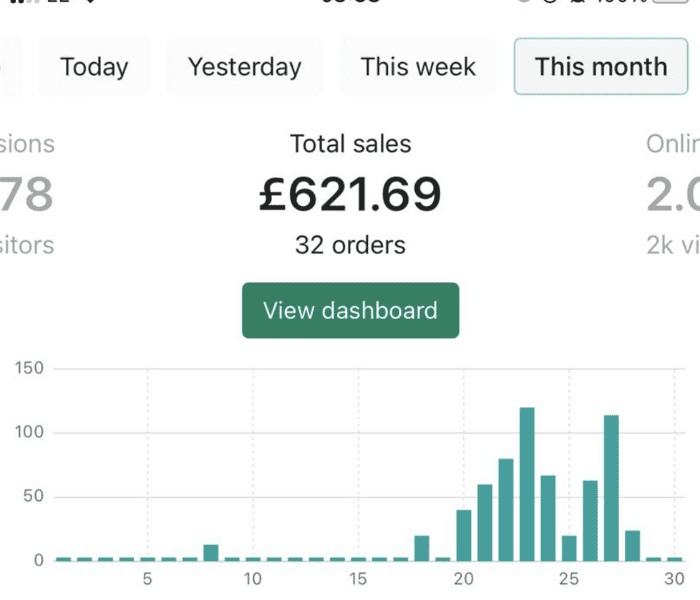Select the chart bar for day 22

[506, 510]
